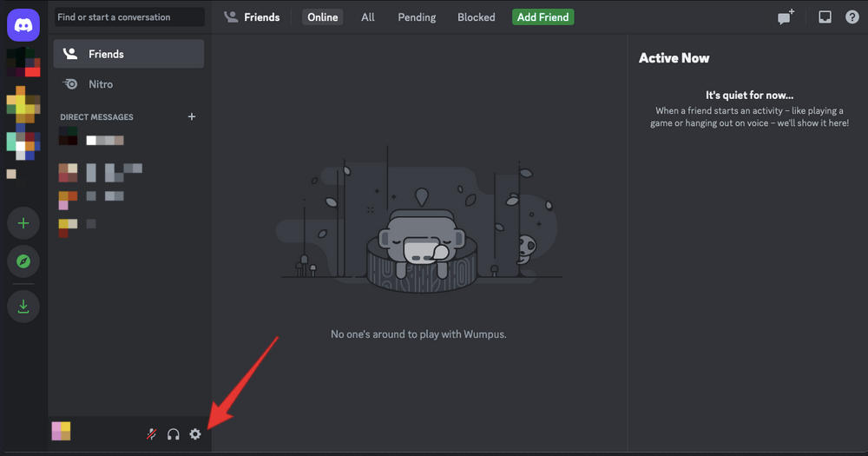The height and width of the screenshot is (456, 868).
Task: Unmute the crossed-out microphone icon
Action: click(151, 433)
